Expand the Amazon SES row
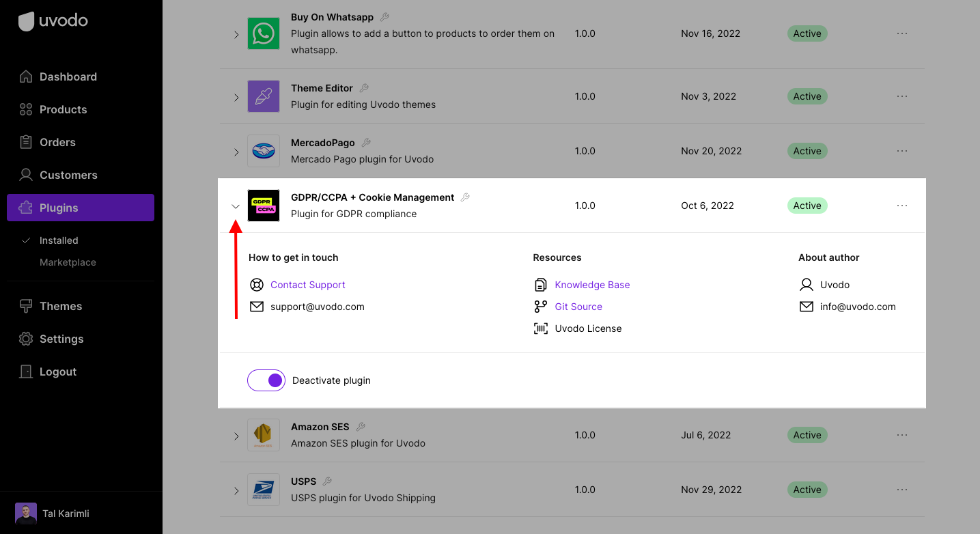The height and width of the screenshot is (534, 980). point(236,436)
